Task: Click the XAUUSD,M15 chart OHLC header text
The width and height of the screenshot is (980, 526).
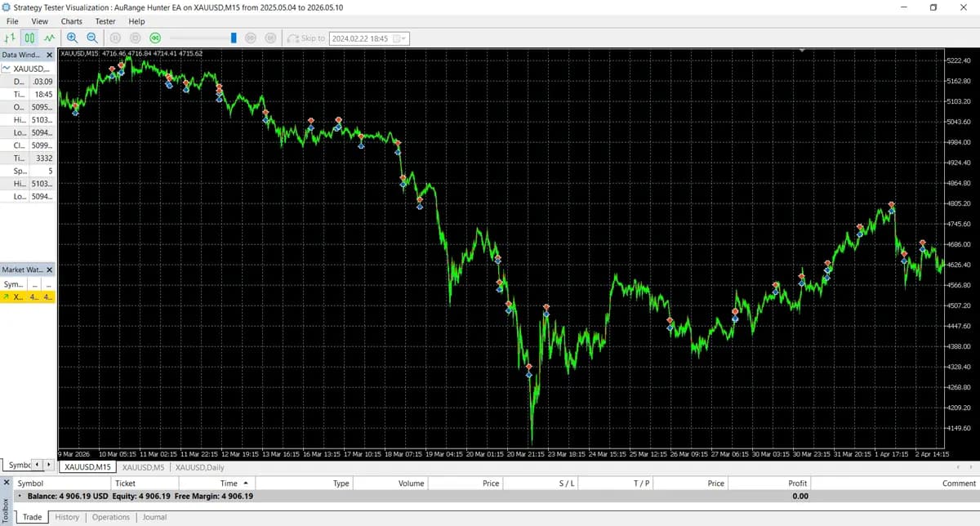Action: 131,53
